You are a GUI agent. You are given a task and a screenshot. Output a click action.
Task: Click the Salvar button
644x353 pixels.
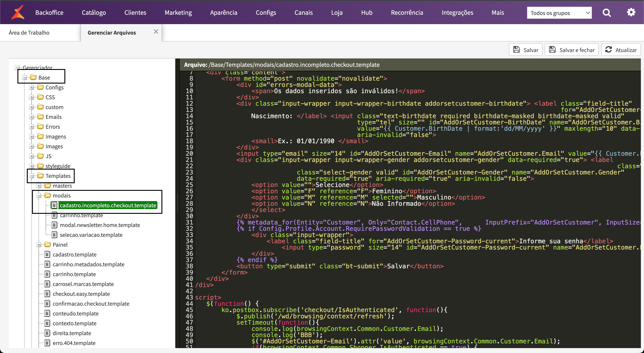pyautogui.click(x=525, y=50)
